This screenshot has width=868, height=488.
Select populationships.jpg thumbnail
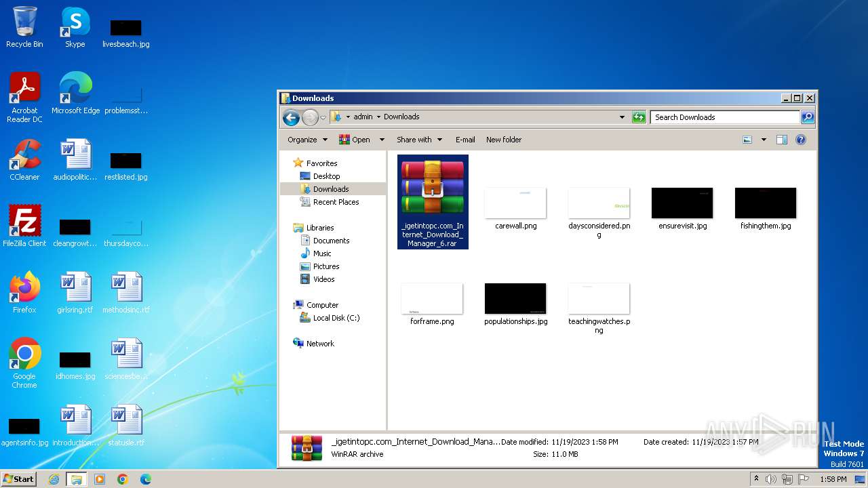(515, 304)
